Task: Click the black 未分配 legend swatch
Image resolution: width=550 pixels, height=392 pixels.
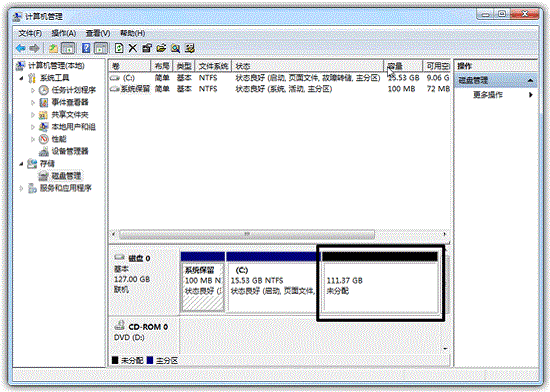Action: pyautogui.click(x=115, y=360)
